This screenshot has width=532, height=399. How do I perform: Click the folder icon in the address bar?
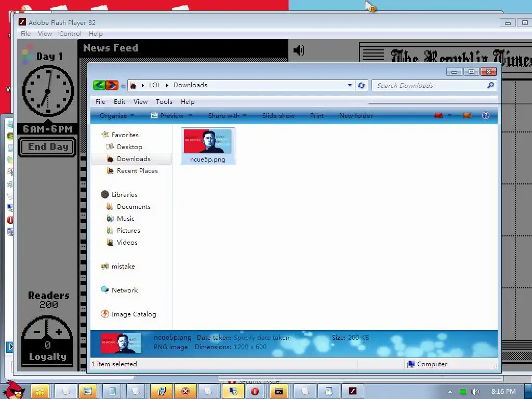[x=133, y=86]
